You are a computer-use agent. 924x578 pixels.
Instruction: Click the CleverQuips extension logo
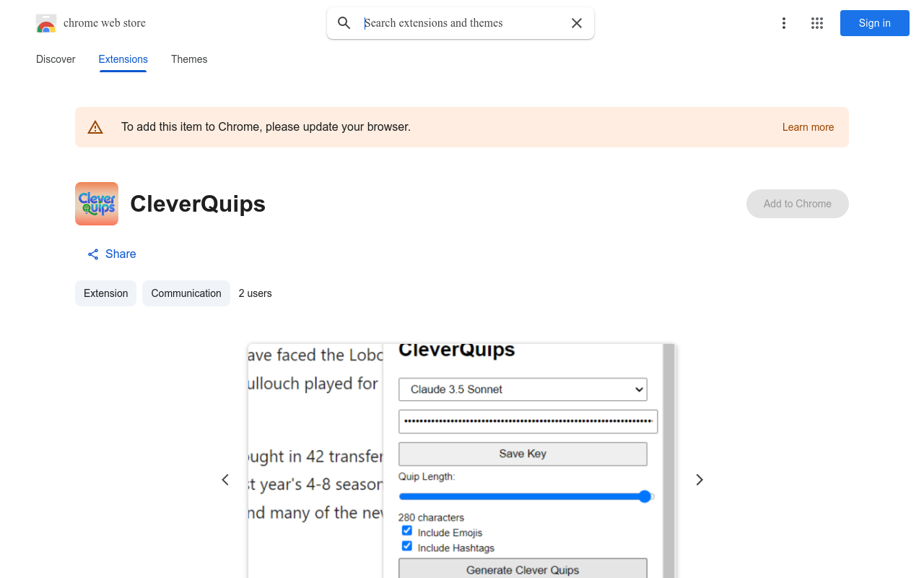97,204
